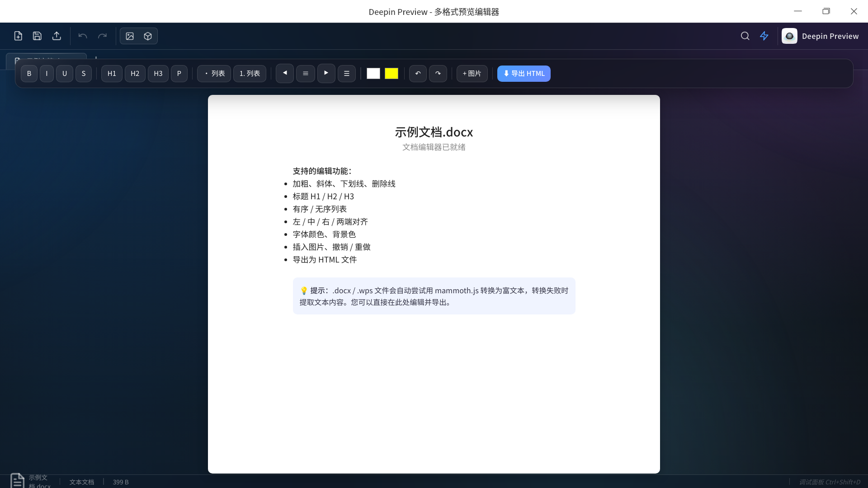Click 调试面板 Ctrl+Shift+D hint

(830, 482)
